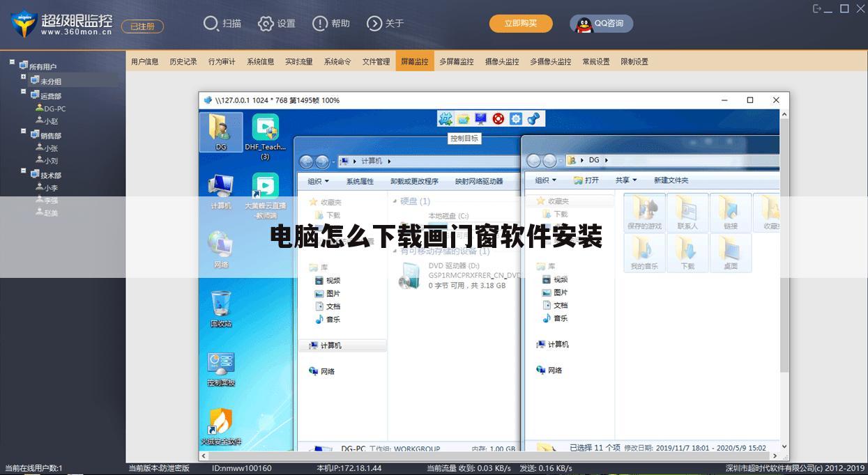
Task: Open the 限制设置 tab
Action: (634, 61)
